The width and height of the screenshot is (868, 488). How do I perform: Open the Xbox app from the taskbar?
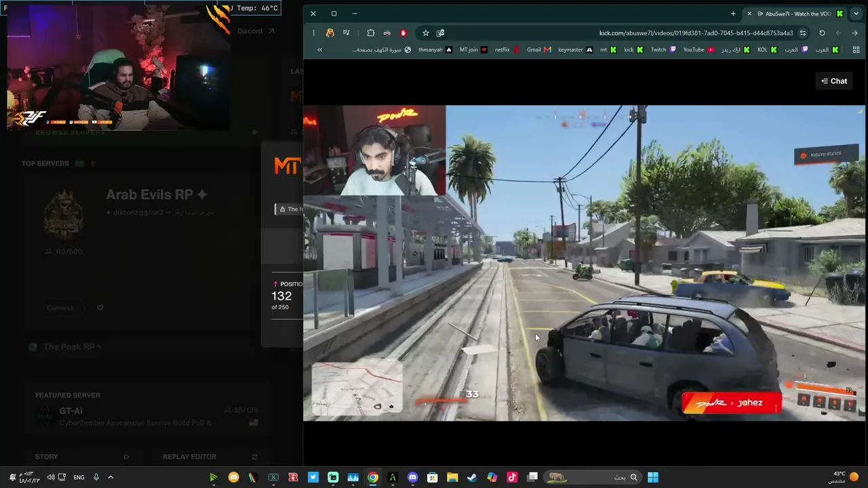coord(273,477)
